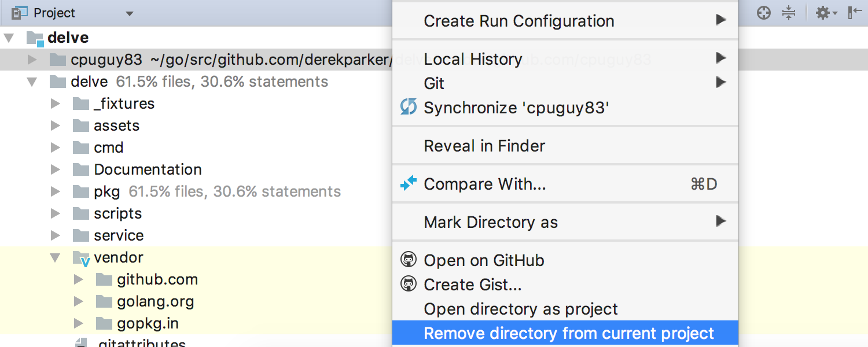
Task: Click the Documentation folder icon
Action: tap(81, 170)
